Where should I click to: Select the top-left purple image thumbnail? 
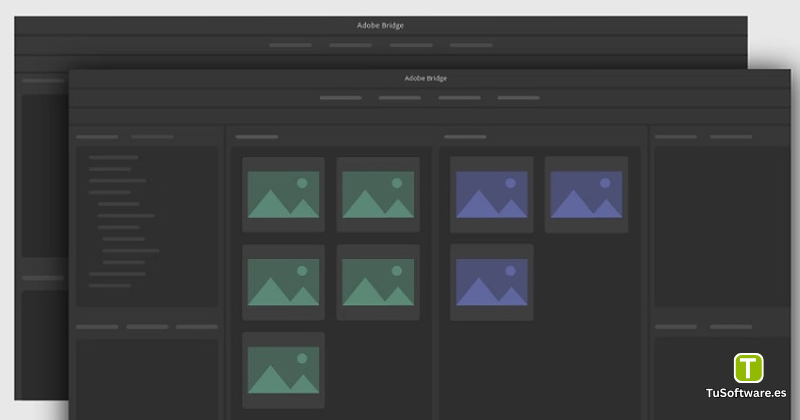(491, 194)
